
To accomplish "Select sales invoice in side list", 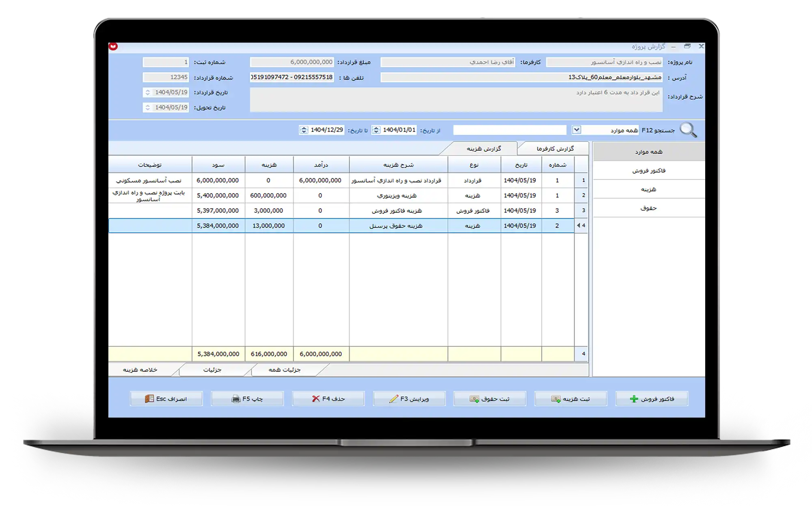I will click(648, 171).
